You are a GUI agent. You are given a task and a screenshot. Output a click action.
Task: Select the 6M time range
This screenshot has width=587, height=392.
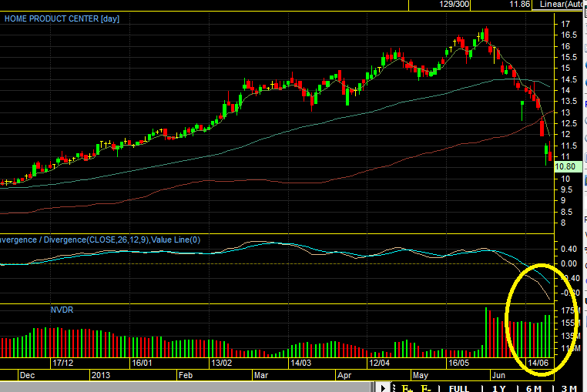click(534, 389)
